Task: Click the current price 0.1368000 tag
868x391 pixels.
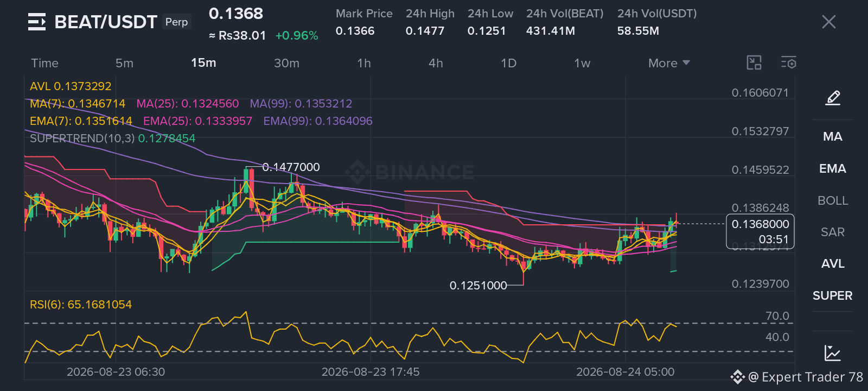Action: [x=760, y=231]
